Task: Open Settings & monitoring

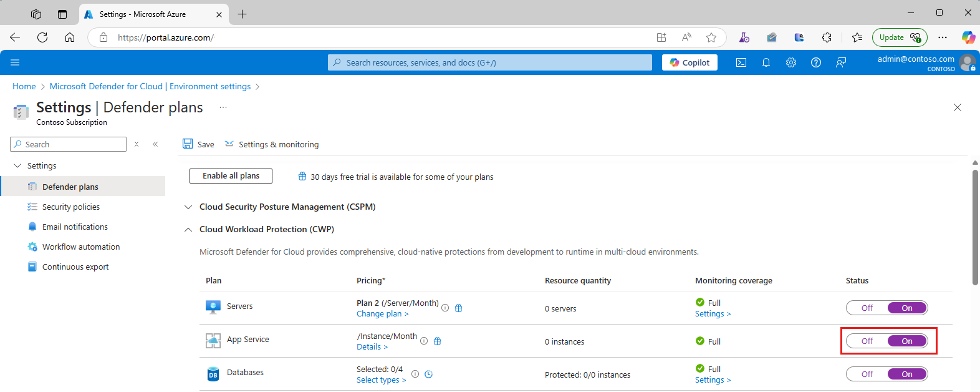Action: pos(272,144)
